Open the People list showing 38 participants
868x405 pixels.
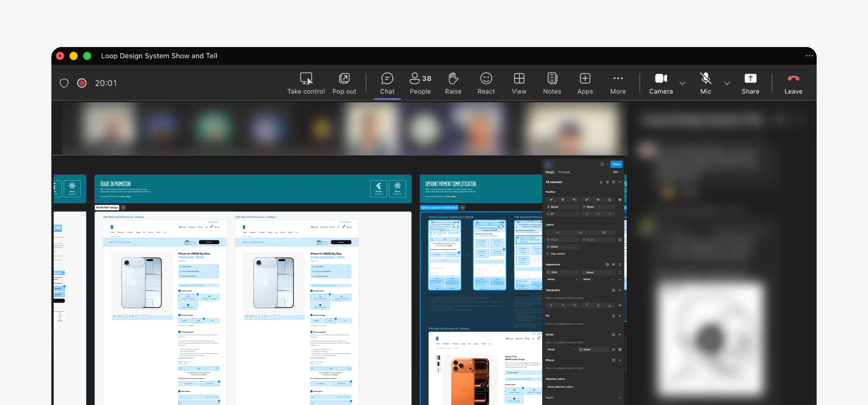coord(420,84)
